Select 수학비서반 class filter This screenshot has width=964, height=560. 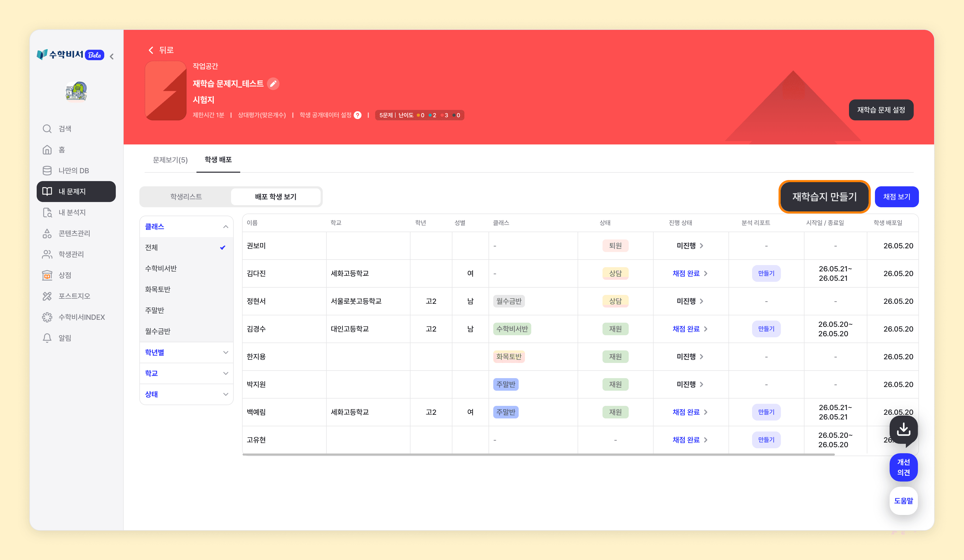pos(186,268)
